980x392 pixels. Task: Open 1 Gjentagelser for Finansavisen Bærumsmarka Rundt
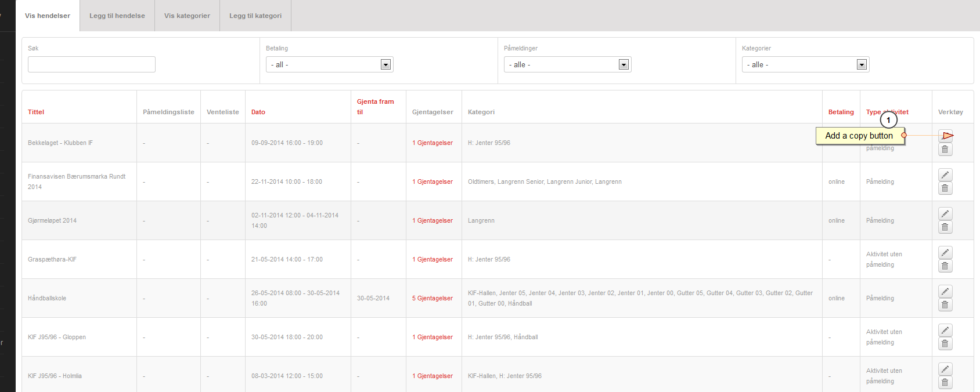point(433,182)
